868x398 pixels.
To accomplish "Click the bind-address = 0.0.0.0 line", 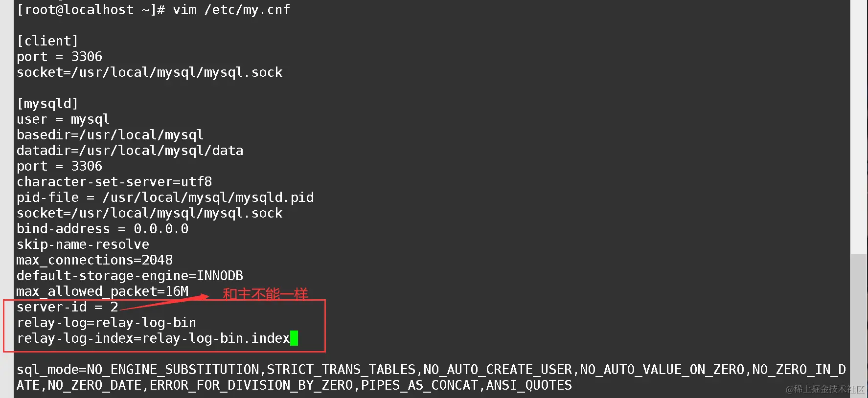I will [102, 229].
